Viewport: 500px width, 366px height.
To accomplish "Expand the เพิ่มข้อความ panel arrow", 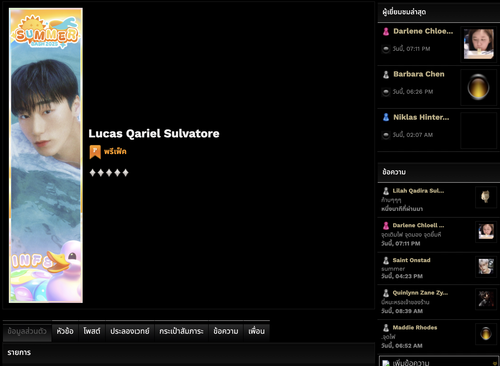I will 494,363.
